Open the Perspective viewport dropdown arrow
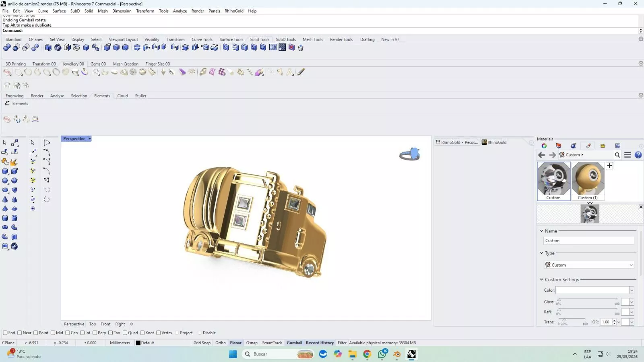 click(x=89, y=139)
